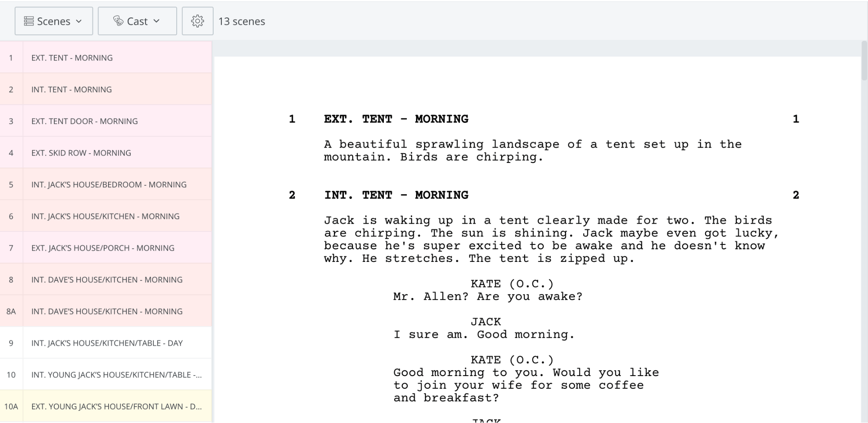Open the Cast dropdown menu
The width and height of the screenshot is (868, 423).
(x=137, y=21)
